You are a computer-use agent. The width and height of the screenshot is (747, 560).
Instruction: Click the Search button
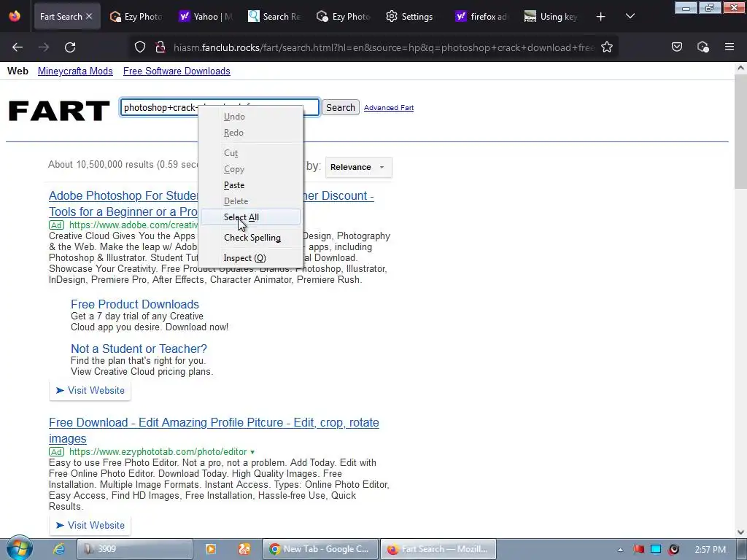[341, 108]
